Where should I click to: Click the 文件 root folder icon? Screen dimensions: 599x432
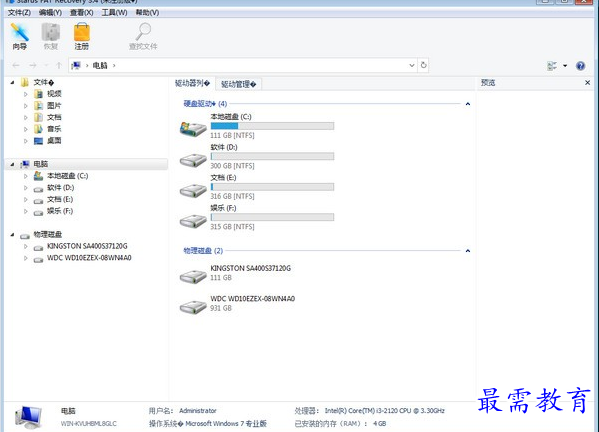[25, 83]
